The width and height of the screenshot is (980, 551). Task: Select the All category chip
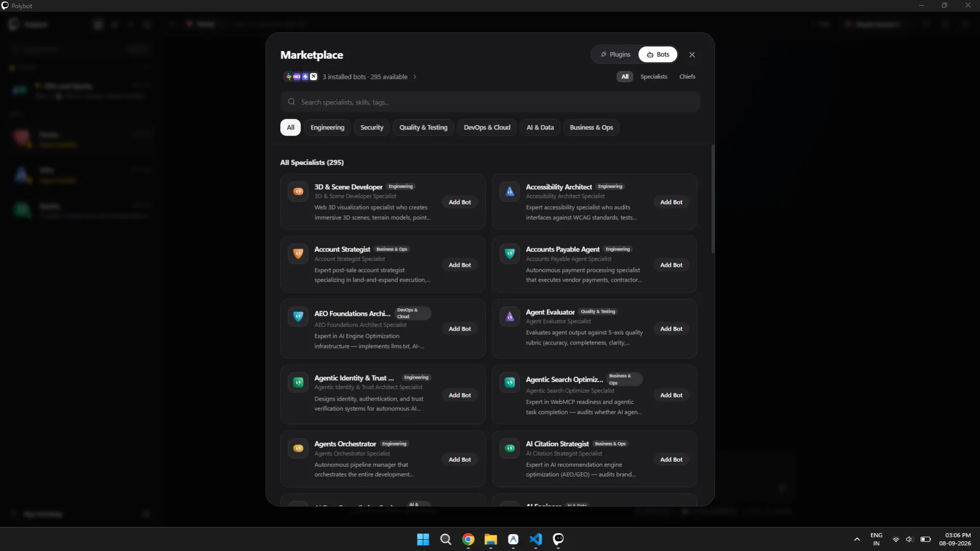290,128
